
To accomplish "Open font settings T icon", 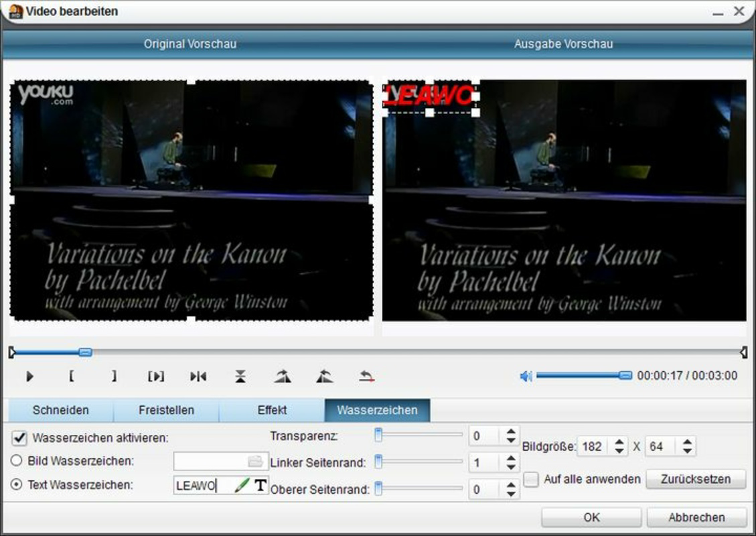I will [260, 485].
